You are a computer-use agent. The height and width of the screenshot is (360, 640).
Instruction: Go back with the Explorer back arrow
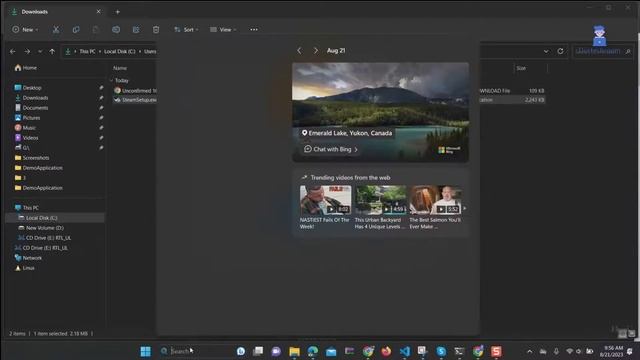click(13, 51)
